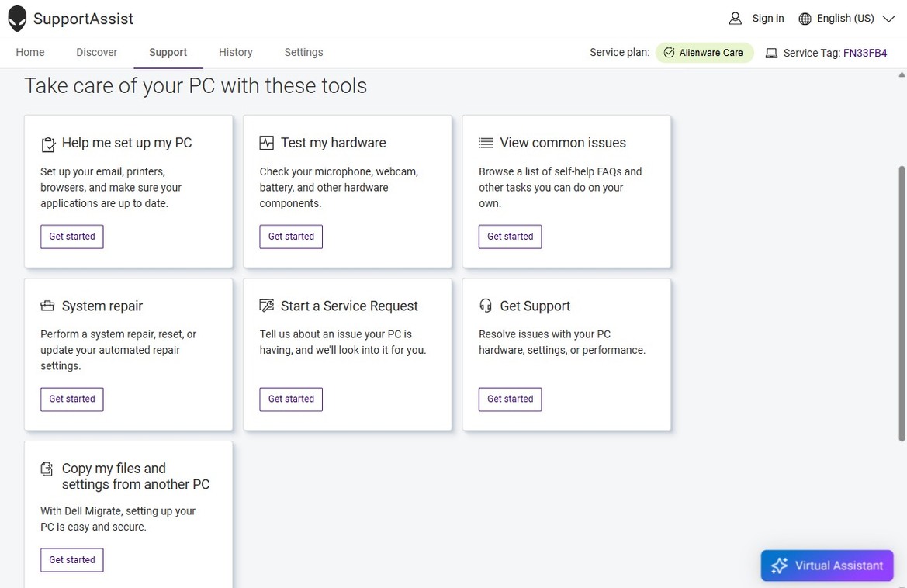Click the Alienware head logo
Image resolution: width=907 pixels, height=588 pixels.
pyautogui.click(x=17, y=19)
